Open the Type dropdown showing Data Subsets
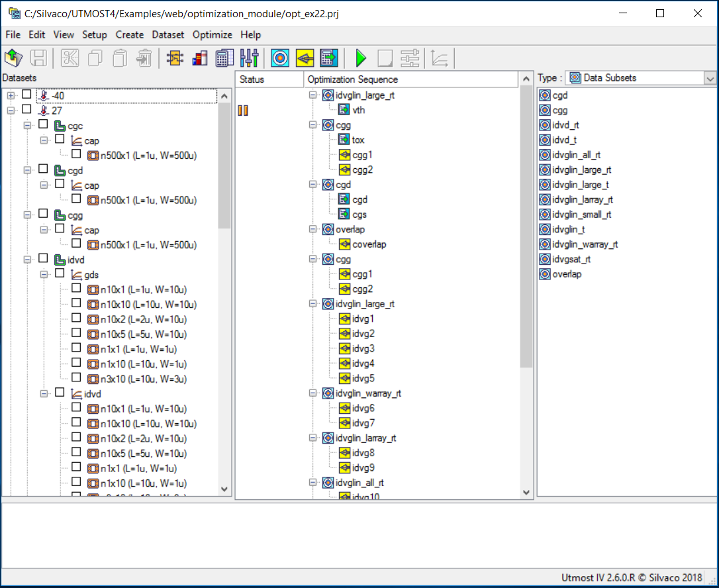 click(710, 78)
